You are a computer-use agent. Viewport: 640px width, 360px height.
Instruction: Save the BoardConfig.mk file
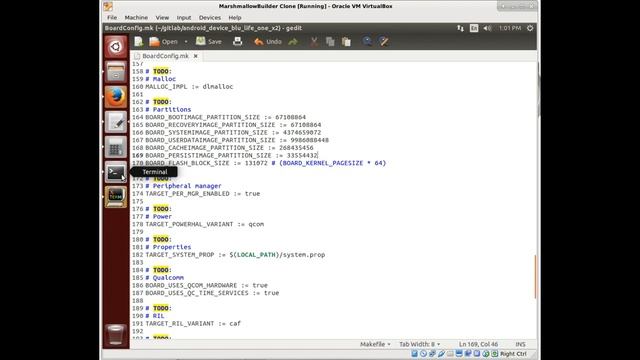pos(209,42)
